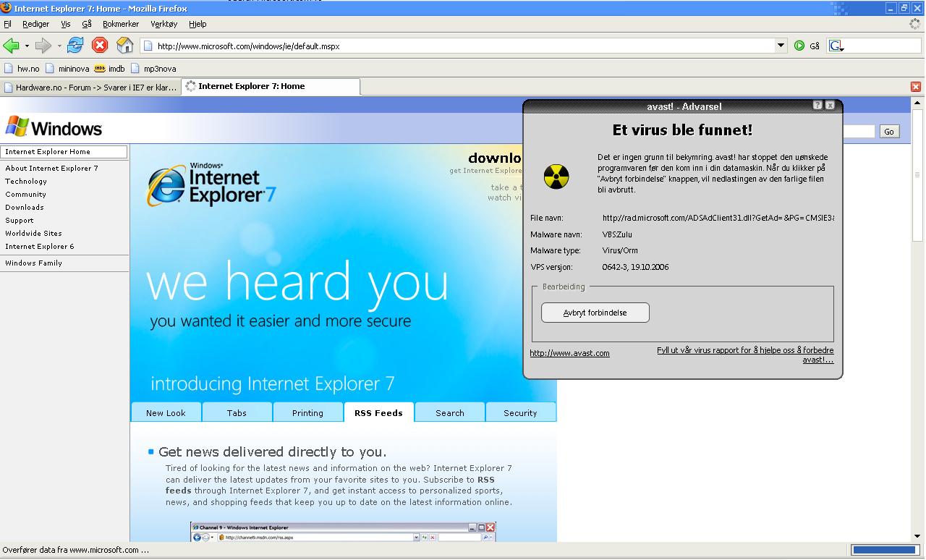Screen dimensions: 926x560
Task: Select the Search page tab
Action: pyautogui.click(x=450, y=412)
